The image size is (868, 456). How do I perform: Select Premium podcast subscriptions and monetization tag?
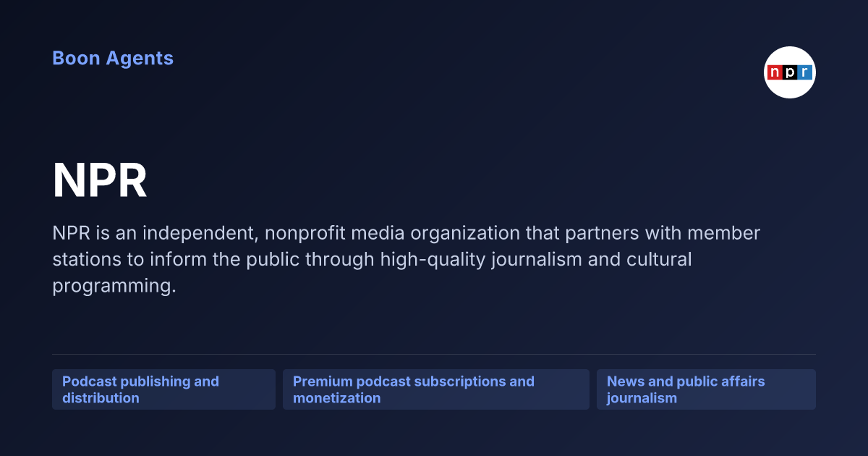click(x=436, y=389)
